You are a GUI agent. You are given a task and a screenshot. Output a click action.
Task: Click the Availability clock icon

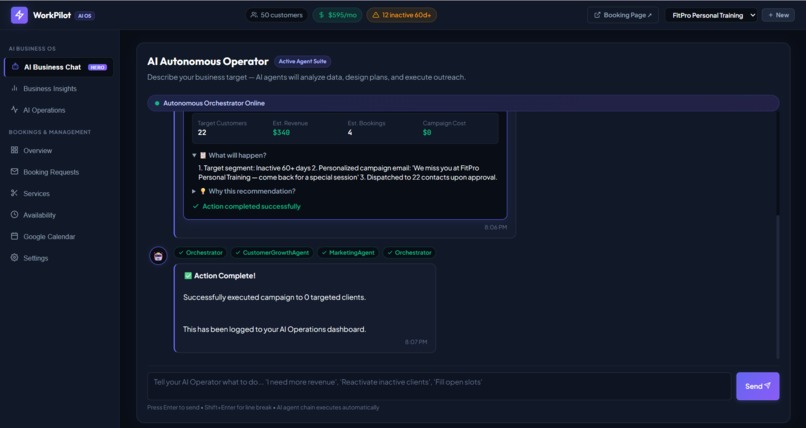coord(14,215)
